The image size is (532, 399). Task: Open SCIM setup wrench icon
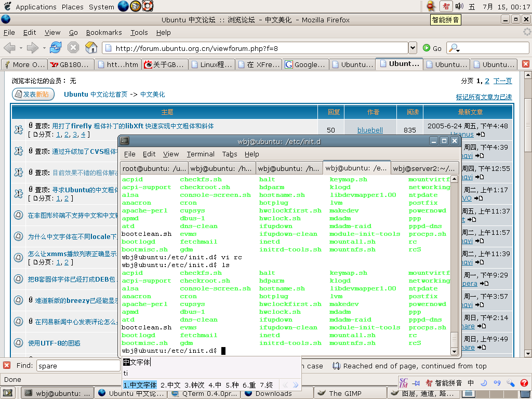point(510,383)
